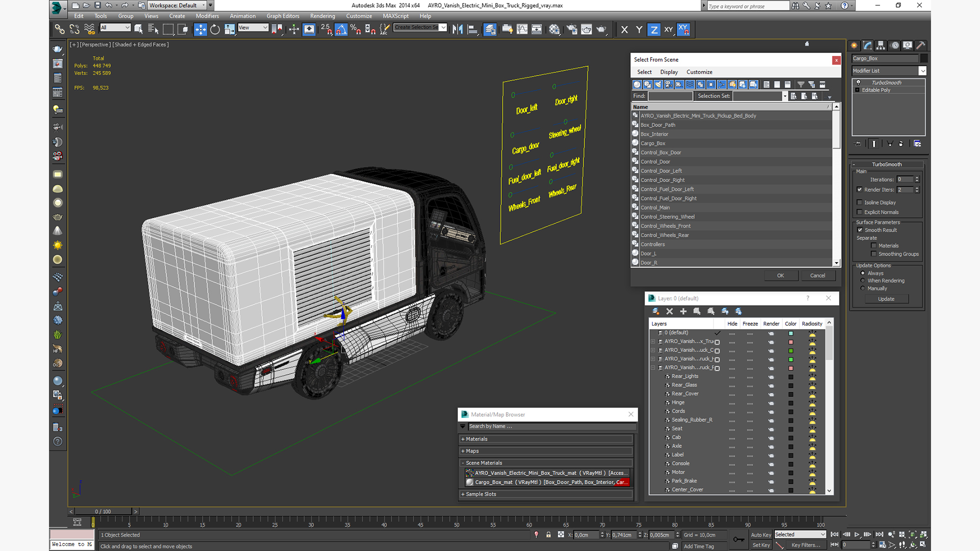Screen dimensions: 980x551
Task: Open Create Selection Set dropdown
Action: pos(443,28)
